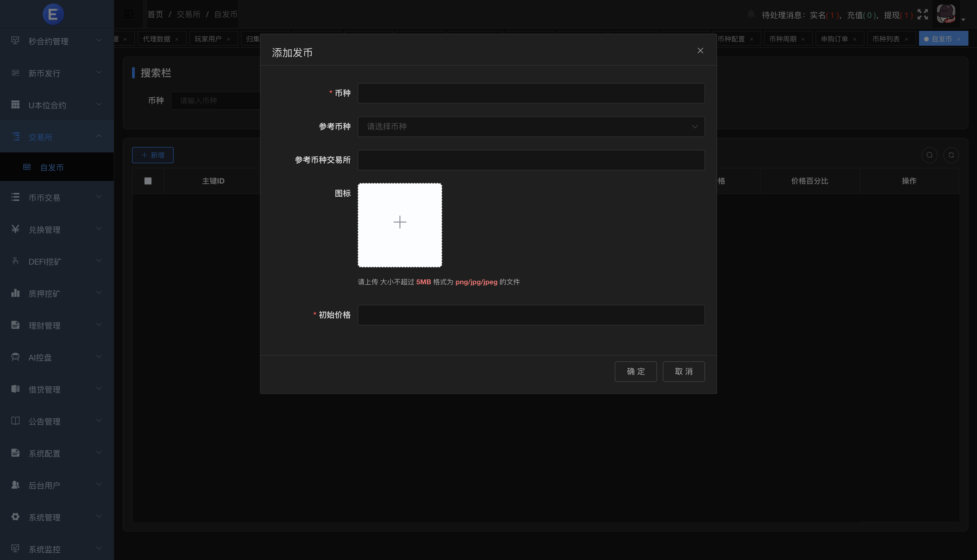Click the table search magnifier icon
The image size is (977, 560).
point(930,155)
